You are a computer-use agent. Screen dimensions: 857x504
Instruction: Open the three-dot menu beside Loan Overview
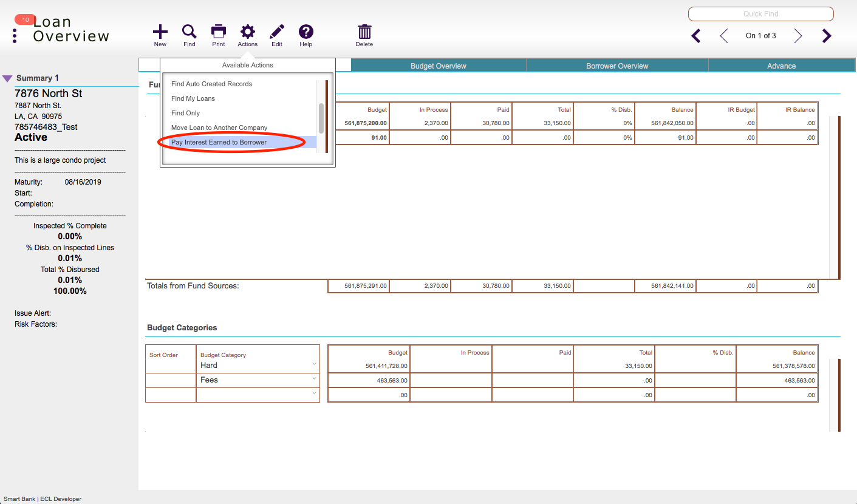[15, 36]
